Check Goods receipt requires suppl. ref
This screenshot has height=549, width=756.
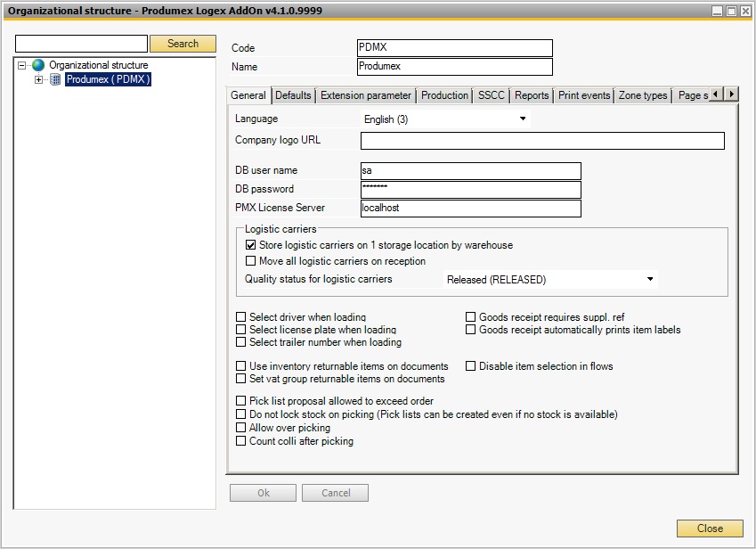[470, 317]
